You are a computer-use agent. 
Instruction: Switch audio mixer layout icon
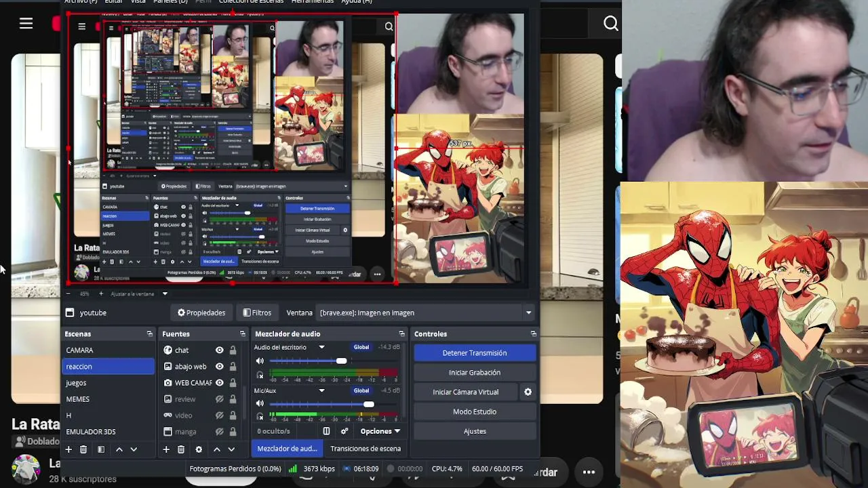pos(326,431)
